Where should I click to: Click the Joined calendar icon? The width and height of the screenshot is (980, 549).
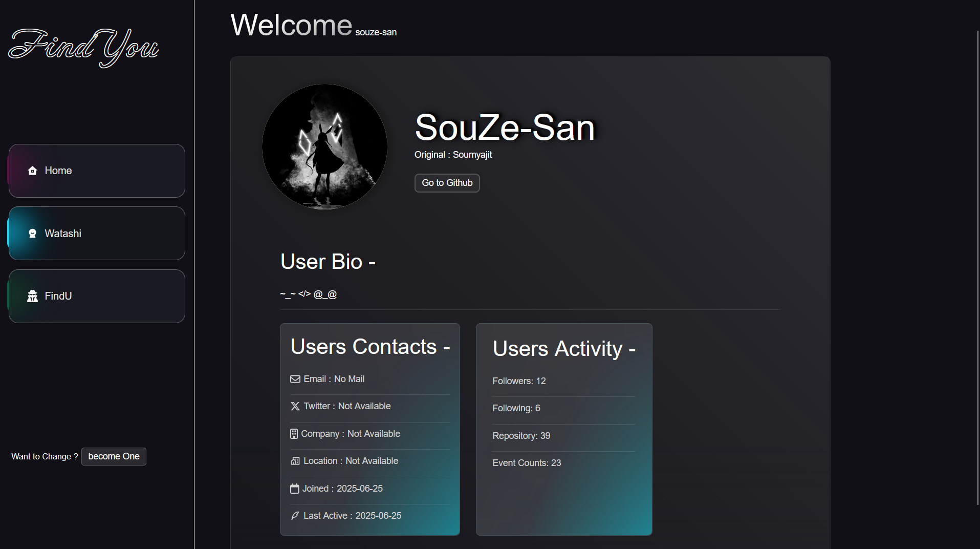click(x=294, y=489)
